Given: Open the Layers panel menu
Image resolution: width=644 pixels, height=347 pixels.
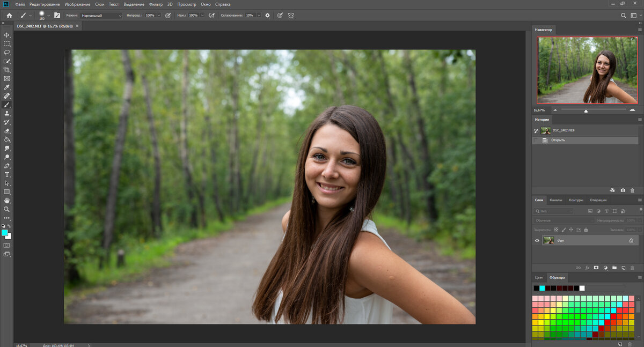Looking at the screenshot, I should click(640, 200).
